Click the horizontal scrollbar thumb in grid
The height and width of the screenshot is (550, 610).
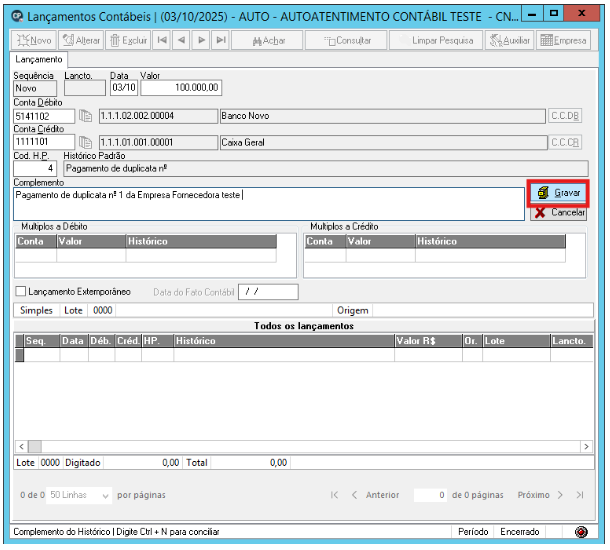coord(35,446)
